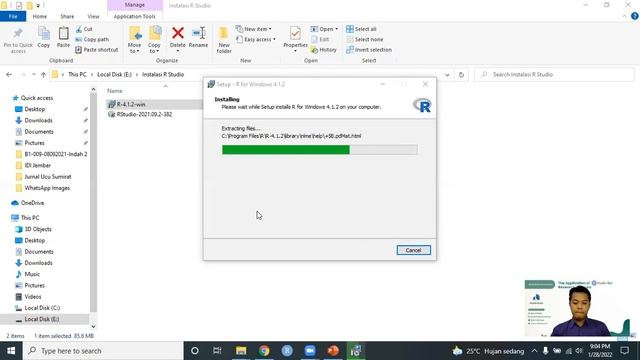Click Paste shortcut in ribbon
Viewport: 640px width, 360px height.
pyautogui.click(x=97, y=49)
